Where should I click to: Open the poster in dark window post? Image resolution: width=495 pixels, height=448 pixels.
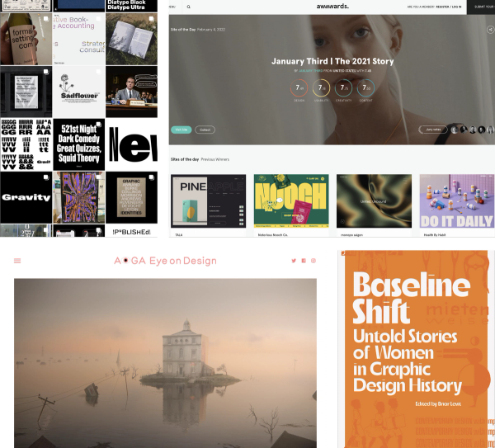tap(26, 92)
